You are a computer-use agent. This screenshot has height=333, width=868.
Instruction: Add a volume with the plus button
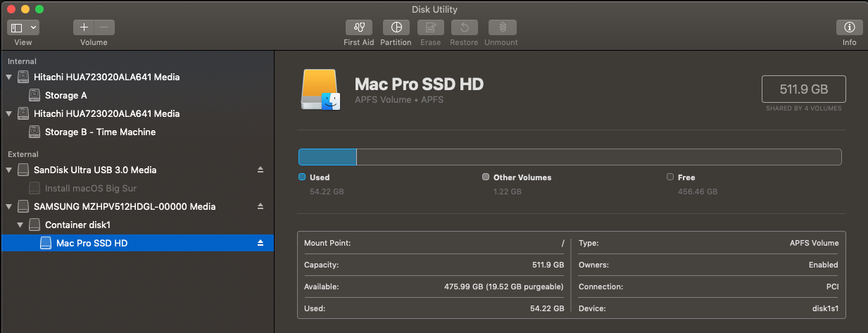coord(84,27)
